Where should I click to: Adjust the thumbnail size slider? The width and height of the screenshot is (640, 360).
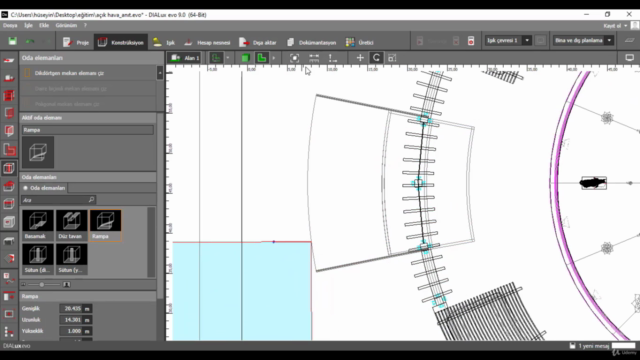pyautogui.click(x=41, y=284)
